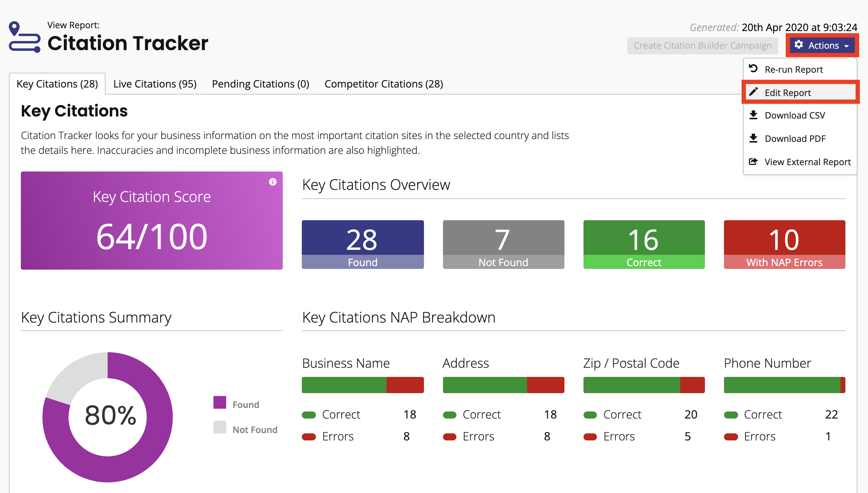Click the Generated date '20th Apr 2020 at 9:03:24'
The width and height of the screenshot is (868, 493).
[800, 27]
